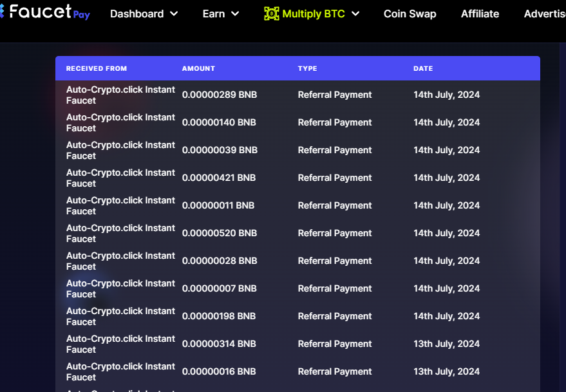Click the DATE column header
The image size is (566, 392).
pyautogui.click(x=423, y=69)
